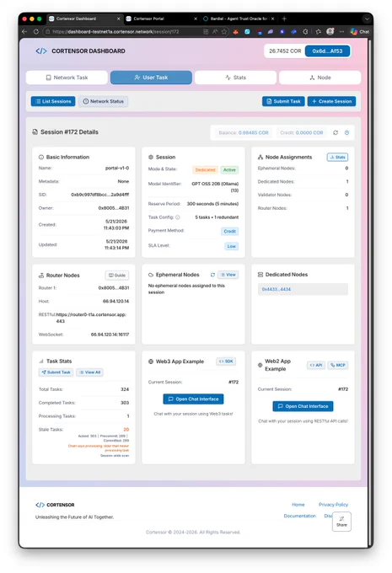This screenshot has height=573, width=392.
Task: Close the Cortensor Portal browser tab
Action: 196,19
